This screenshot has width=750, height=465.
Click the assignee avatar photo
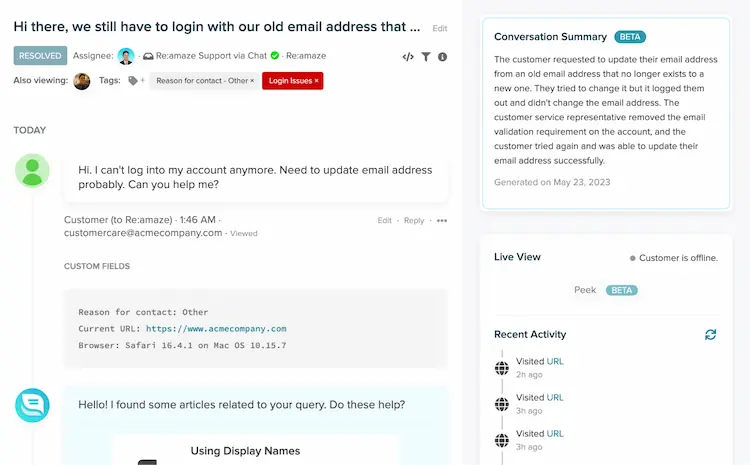[126, 56]
